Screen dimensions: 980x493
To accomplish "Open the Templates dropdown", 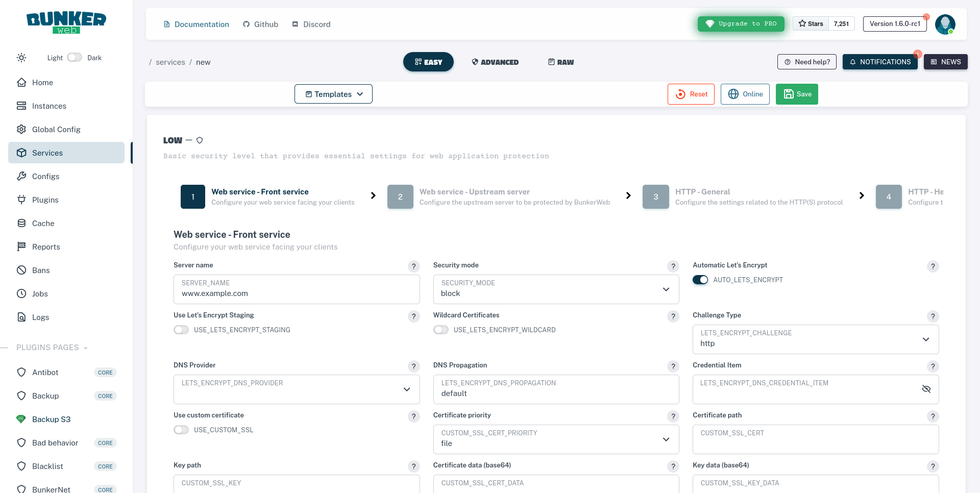I will tap(333, 94).
